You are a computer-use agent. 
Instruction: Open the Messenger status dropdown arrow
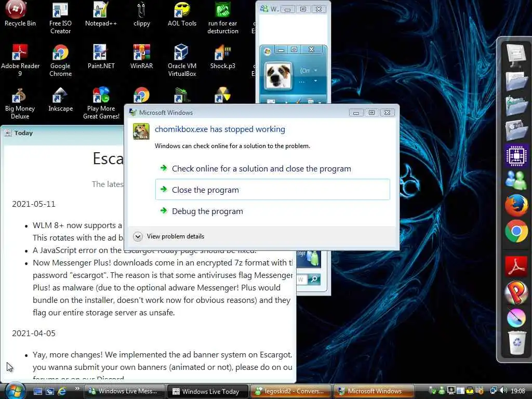[x=315, y=70]
